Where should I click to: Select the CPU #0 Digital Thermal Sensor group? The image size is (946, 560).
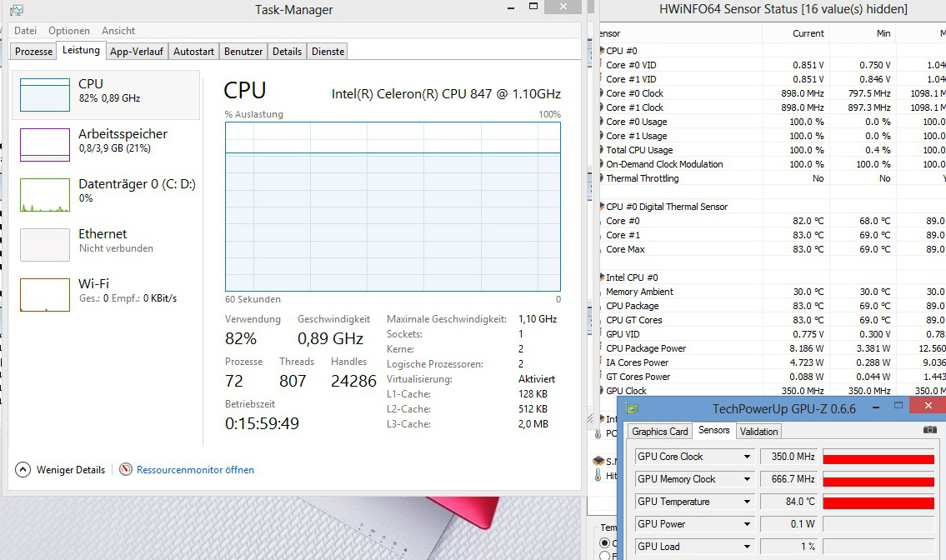click(773, 207)
